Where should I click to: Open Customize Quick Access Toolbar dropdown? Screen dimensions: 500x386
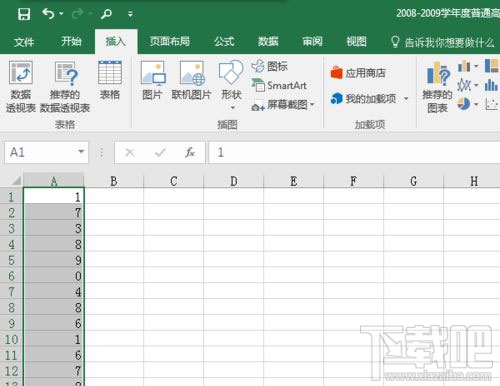[130, 14]
